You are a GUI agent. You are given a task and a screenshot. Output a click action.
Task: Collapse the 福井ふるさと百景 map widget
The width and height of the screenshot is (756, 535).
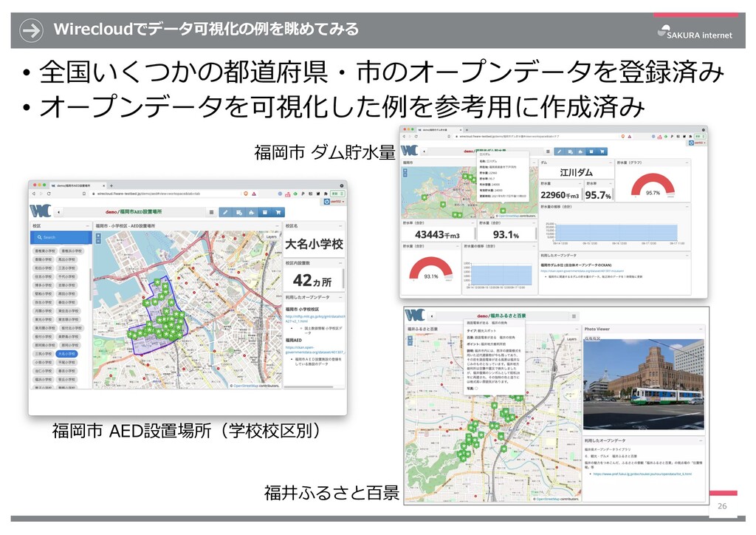click(x=577, y=329)
